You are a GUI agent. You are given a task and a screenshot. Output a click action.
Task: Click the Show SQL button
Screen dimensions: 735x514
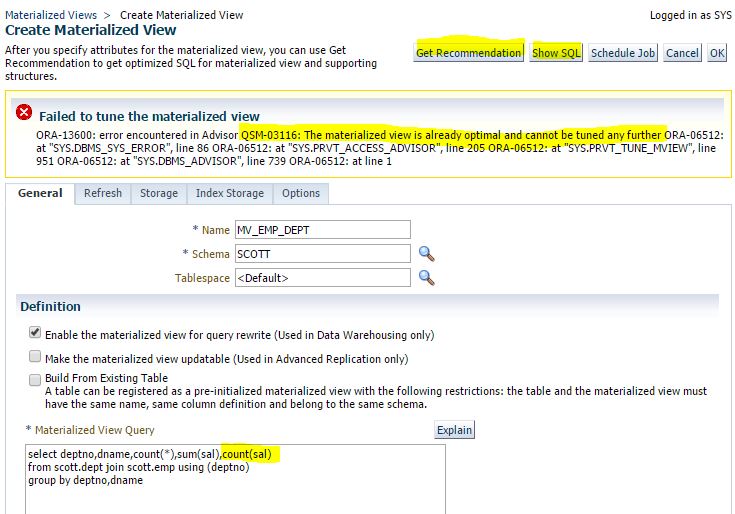click(557, 53)
